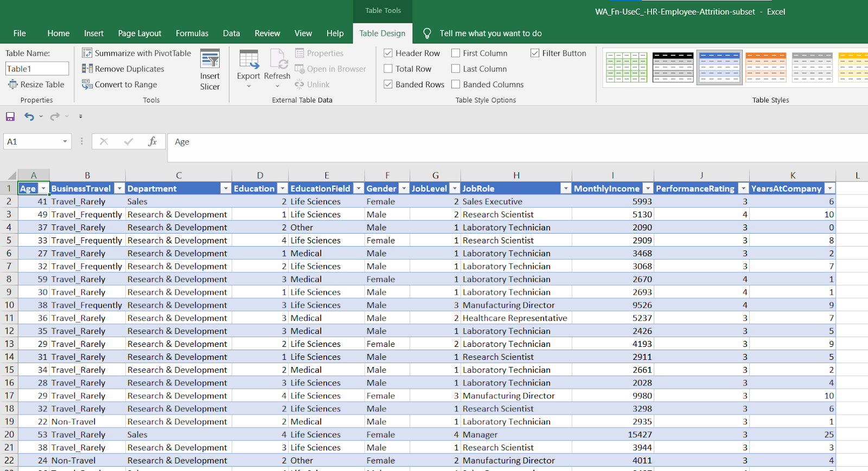This screenshot has width=868, height=471.
Task: Open the Name Box dropdown arrow
Action: coord(65,141)
